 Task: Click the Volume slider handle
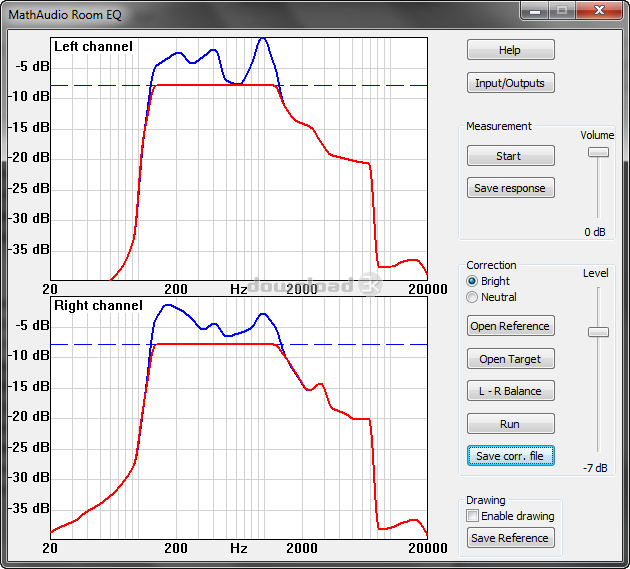click(x=598, y=152)
